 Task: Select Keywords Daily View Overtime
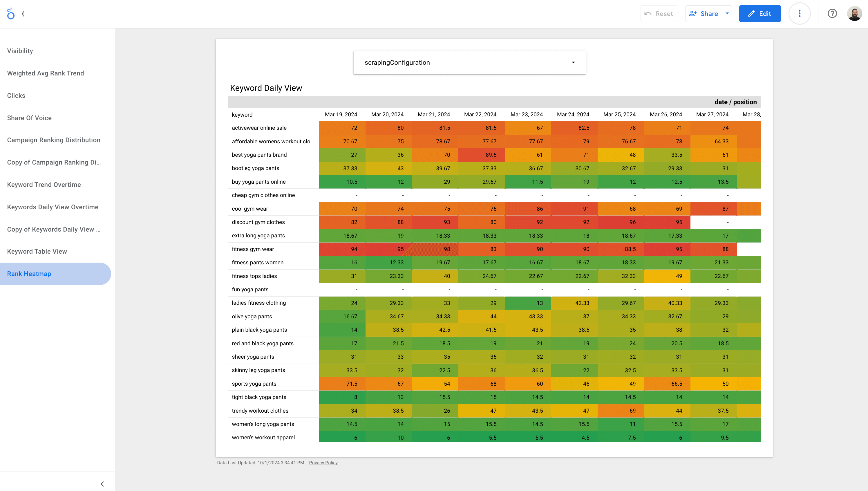(53, 207)
